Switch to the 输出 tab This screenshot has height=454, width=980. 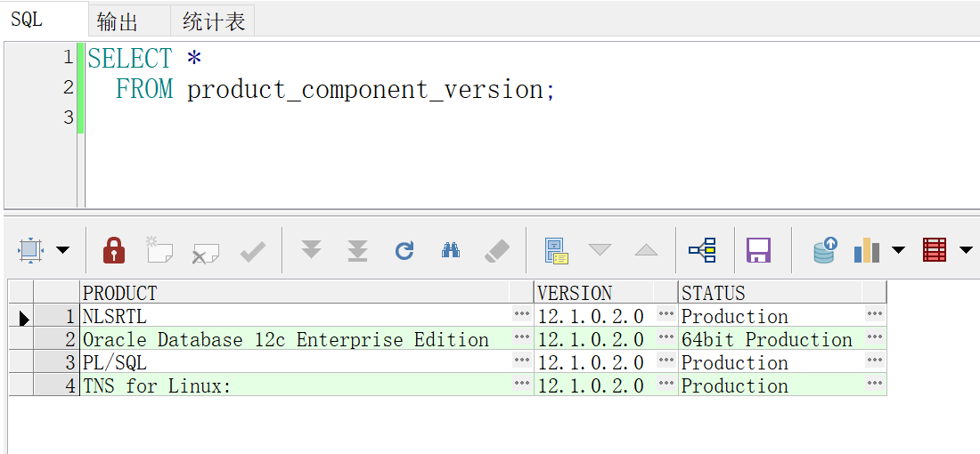(x=118, y=21)
